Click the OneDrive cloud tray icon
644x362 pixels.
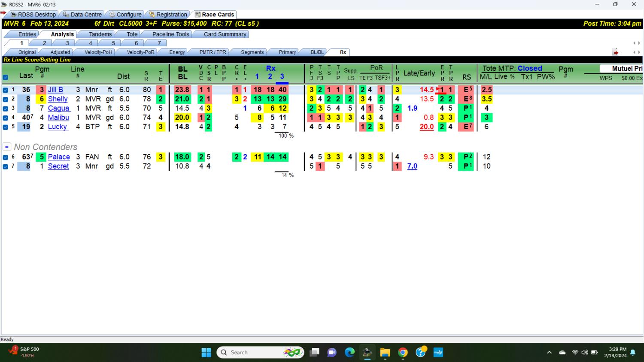(x=562, y=353)
